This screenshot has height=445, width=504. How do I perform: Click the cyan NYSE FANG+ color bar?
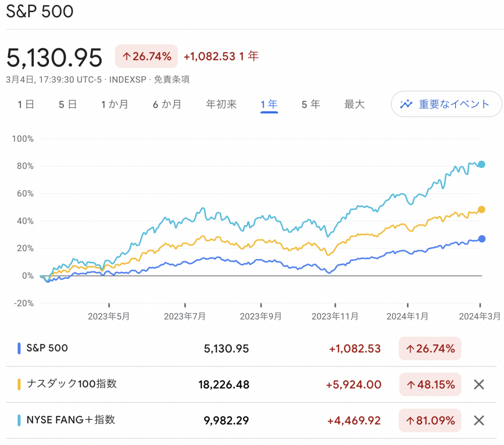pos(19,420)
